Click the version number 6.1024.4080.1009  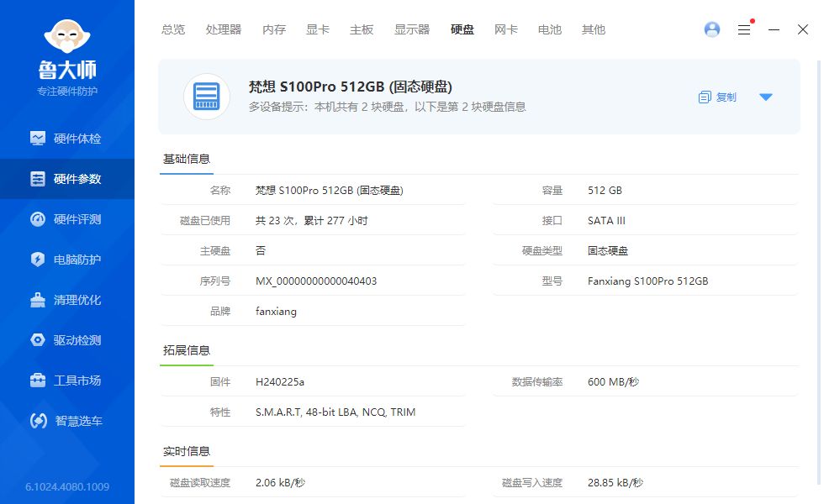[67, 487]
